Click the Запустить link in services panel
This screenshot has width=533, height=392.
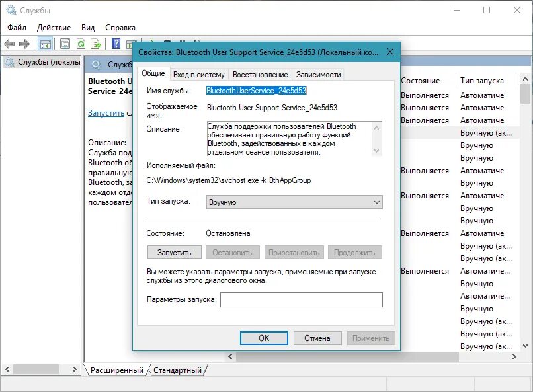106,113
